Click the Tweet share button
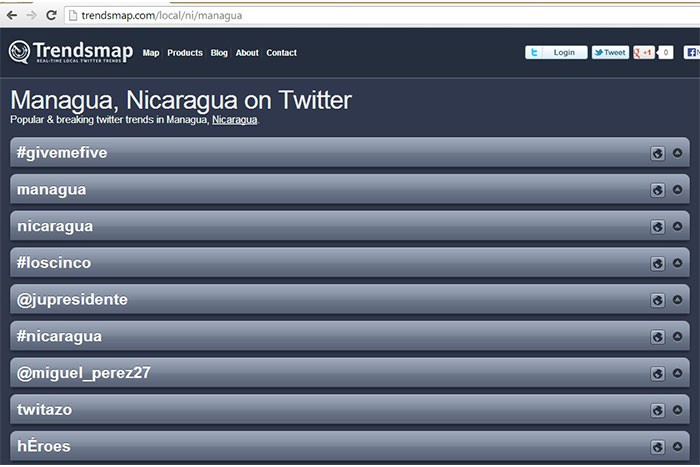The height and width of the screenshot is (467, 700). 610,53
